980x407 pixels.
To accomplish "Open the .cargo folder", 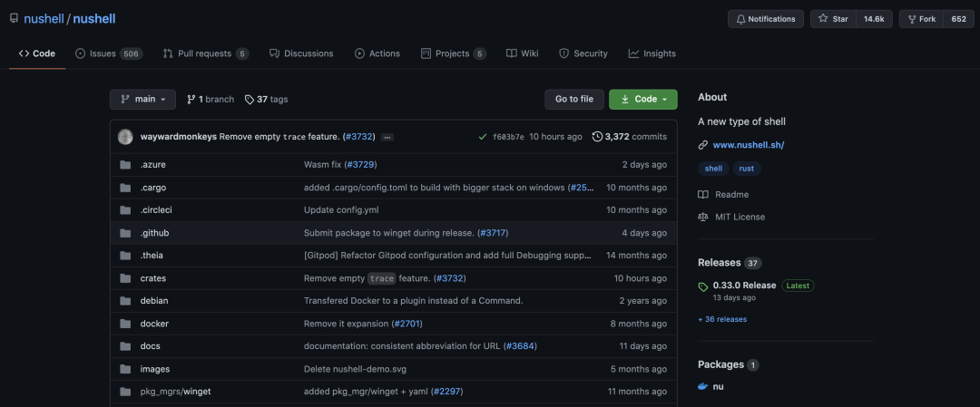I will point(153,188).
